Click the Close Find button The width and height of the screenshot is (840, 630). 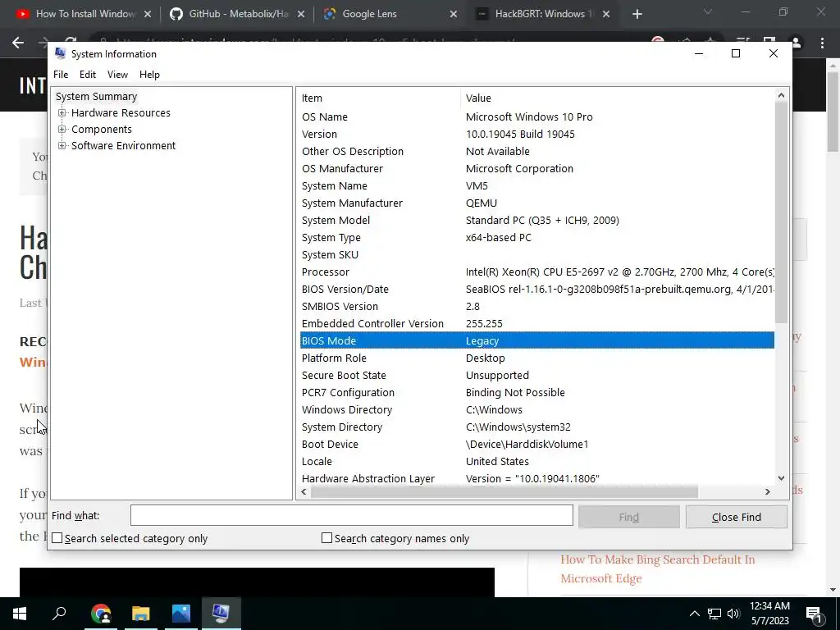[736, 517]
